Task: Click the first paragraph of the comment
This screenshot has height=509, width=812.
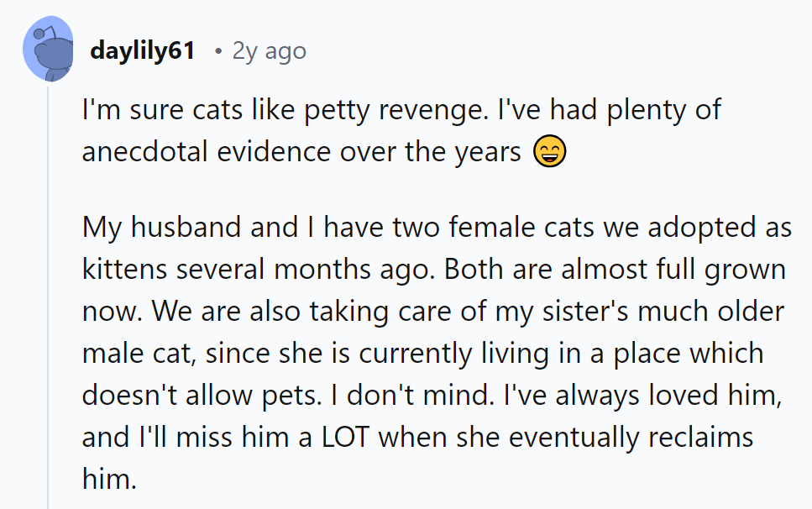Action: [x=336, y=130]
